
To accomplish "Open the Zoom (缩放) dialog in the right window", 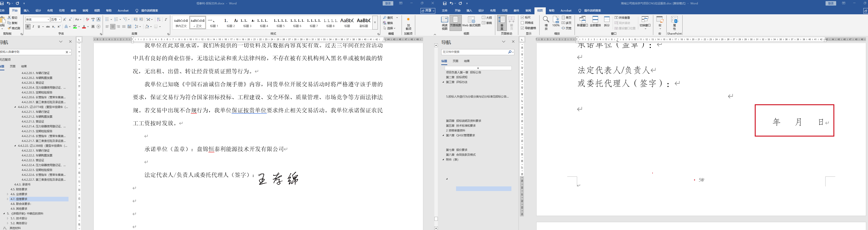I will pos(546,23).
